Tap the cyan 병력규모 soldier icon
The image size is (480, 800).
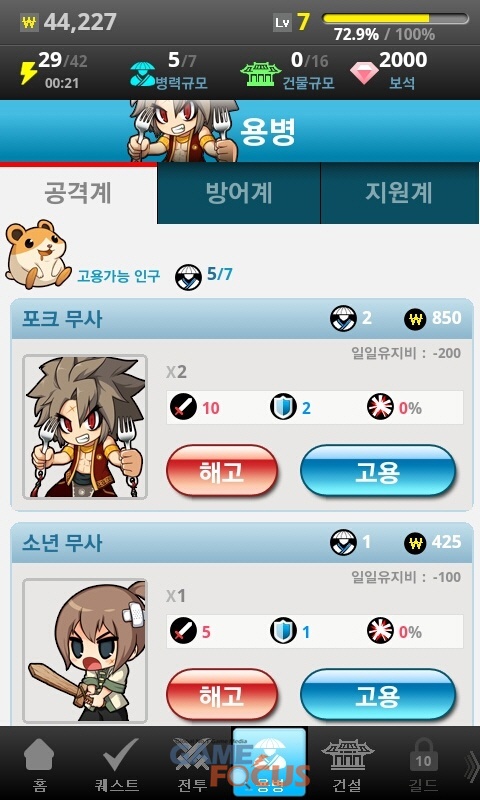143,73
